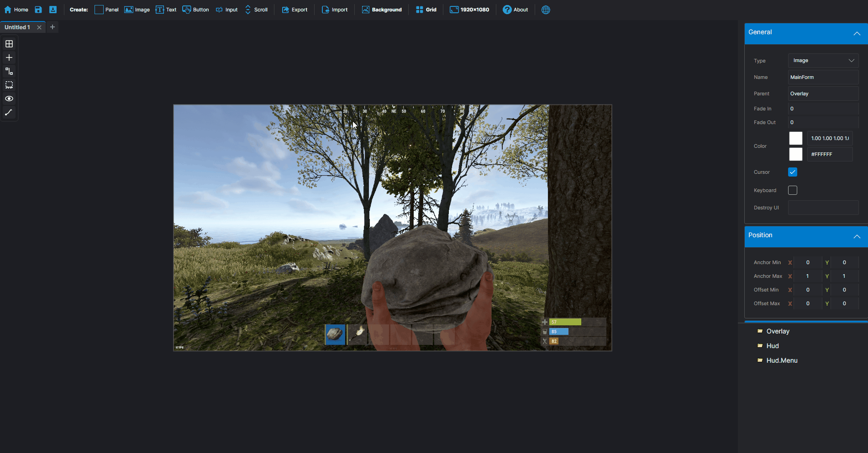The width and height of the screenshot is (868, 453).
Task: Click the download icon beside save
Action: [53, 10]
